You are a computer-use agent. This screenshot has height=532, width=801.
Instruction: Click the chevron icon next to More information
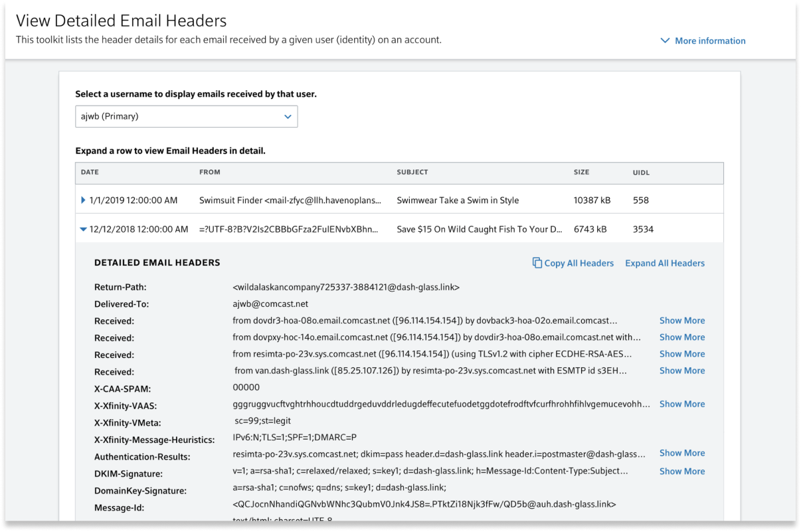click(x=665, y=41)
